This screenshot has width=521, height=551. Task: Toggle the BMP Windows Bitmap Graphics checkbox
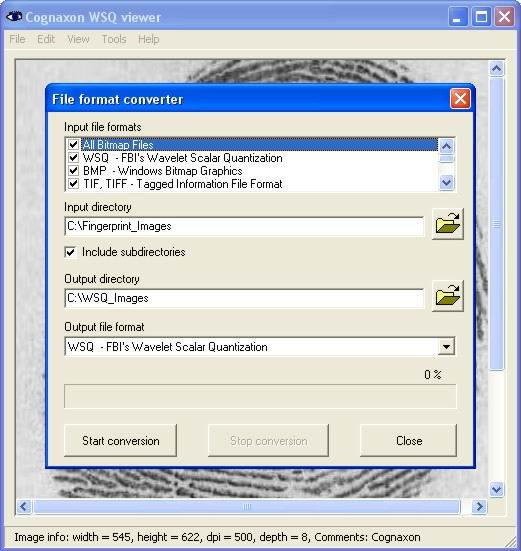click(73, 171)
